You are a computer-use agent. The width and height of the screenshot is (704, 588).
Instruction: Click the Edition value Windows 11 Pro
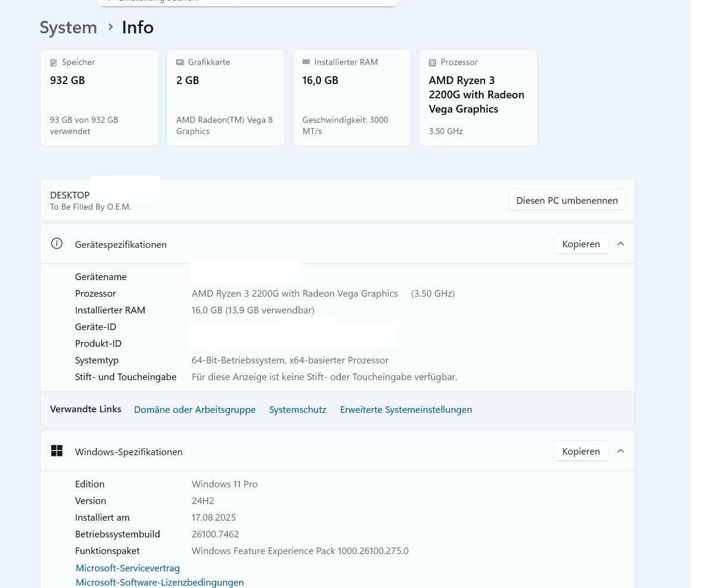tap(225, 484)
